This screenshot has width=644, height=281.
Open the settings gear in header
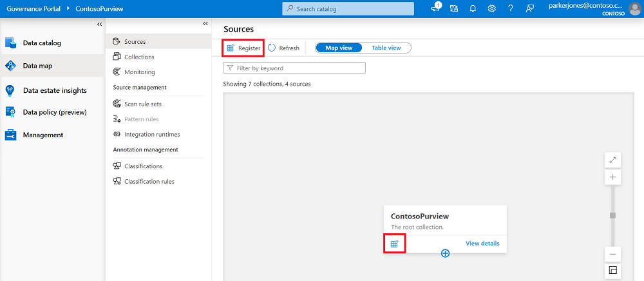492,9
